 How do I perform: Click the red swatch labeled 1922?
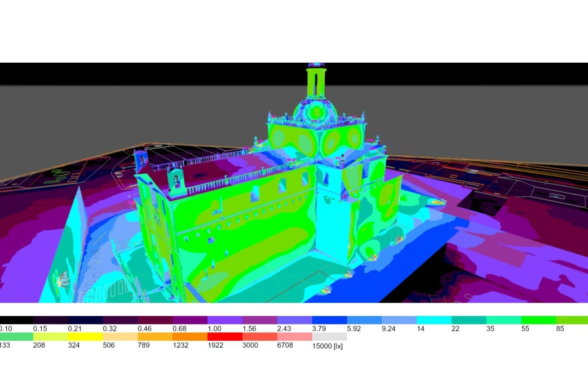[x=225, y=336]
